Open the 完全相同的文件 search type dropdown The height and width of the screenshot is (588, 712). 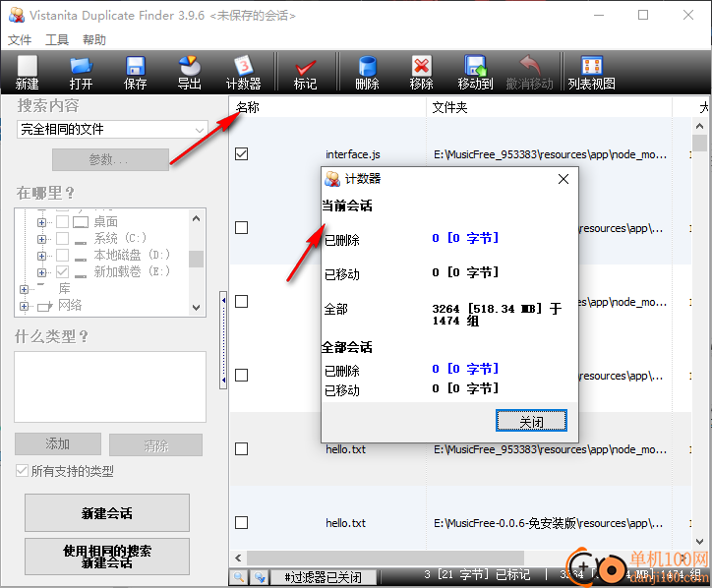(x=113, y=130)
